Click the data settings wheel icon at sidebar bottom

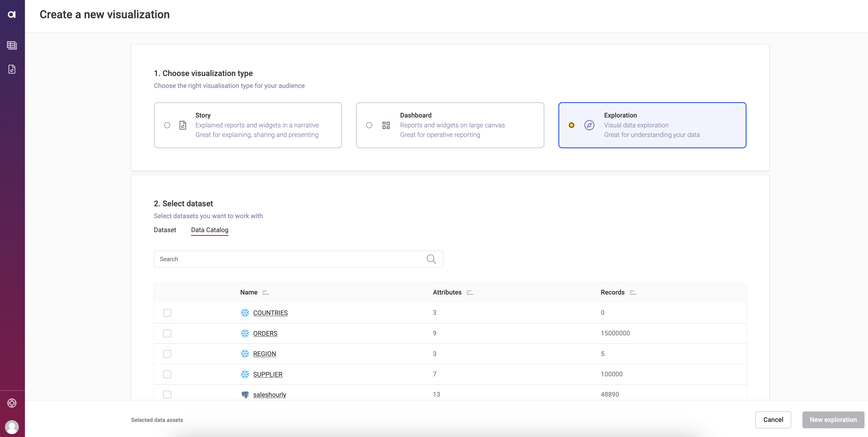tap(12, 403)
